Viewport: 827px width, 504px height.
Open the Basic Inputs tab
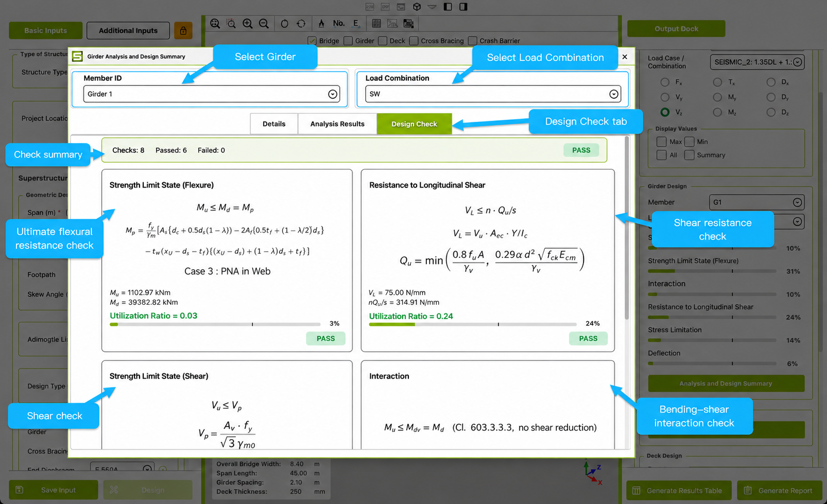click(46, 30)
